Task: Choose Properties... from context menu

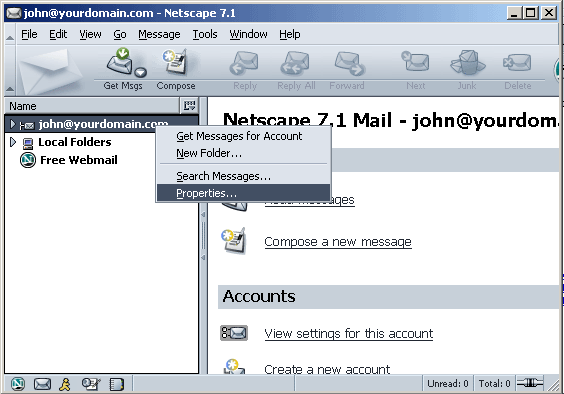Action: point(244,193)
